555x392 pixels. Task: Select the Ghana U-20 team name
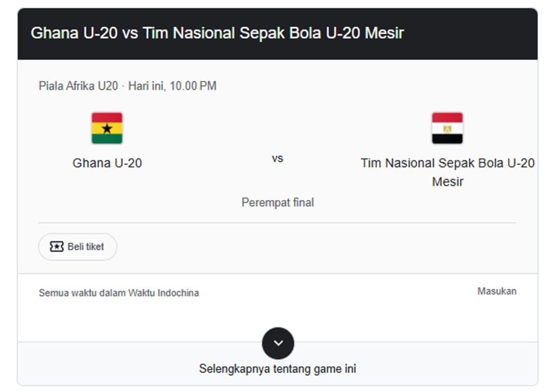click(x=107, y=163)
